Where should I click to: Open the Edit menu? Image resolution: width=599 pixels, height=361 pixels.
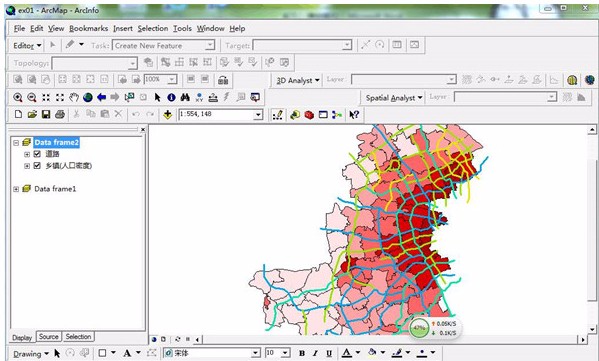[x=36, y=28]
